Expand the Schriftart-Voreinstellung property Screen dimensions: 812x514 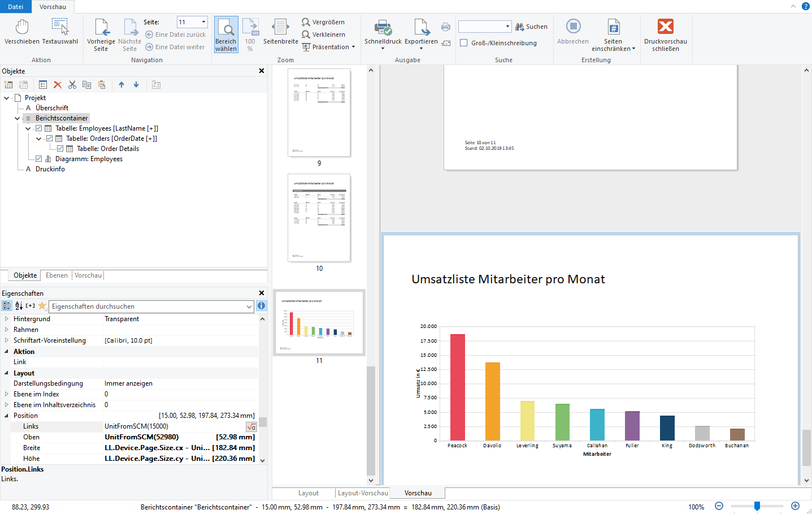(6, 340)
